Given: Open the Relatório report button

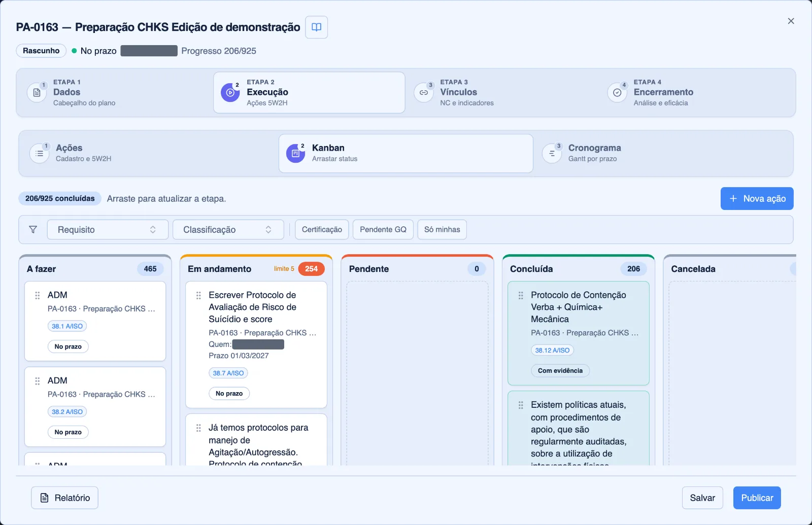Looking at the screenshot, I should (64, 498).
